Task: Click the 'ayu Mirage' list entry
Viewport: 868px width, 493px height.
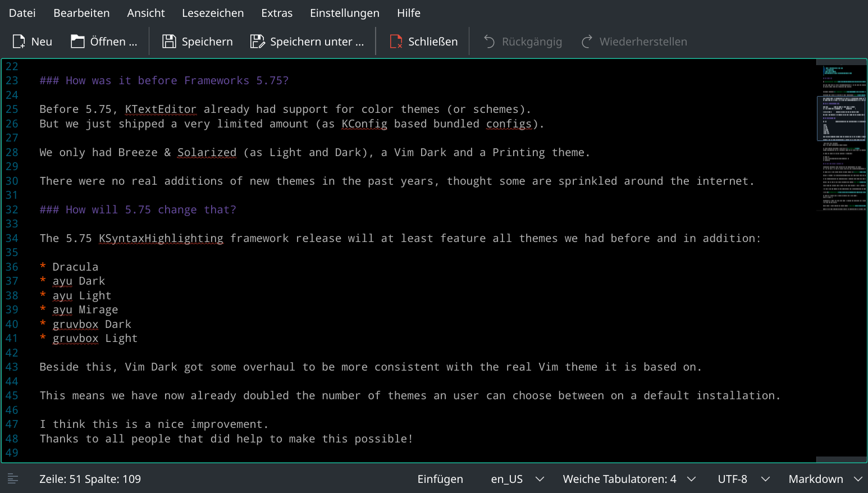Action: [85, 309]
